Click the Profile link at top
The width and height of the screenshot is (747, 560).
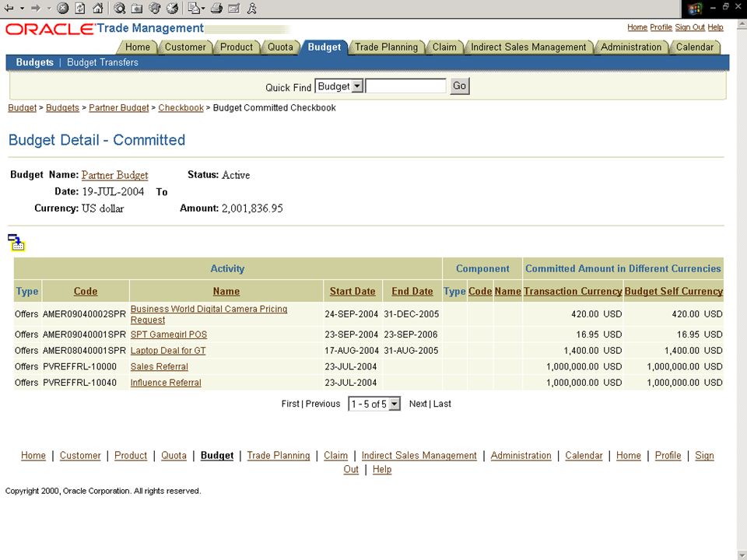661,27
